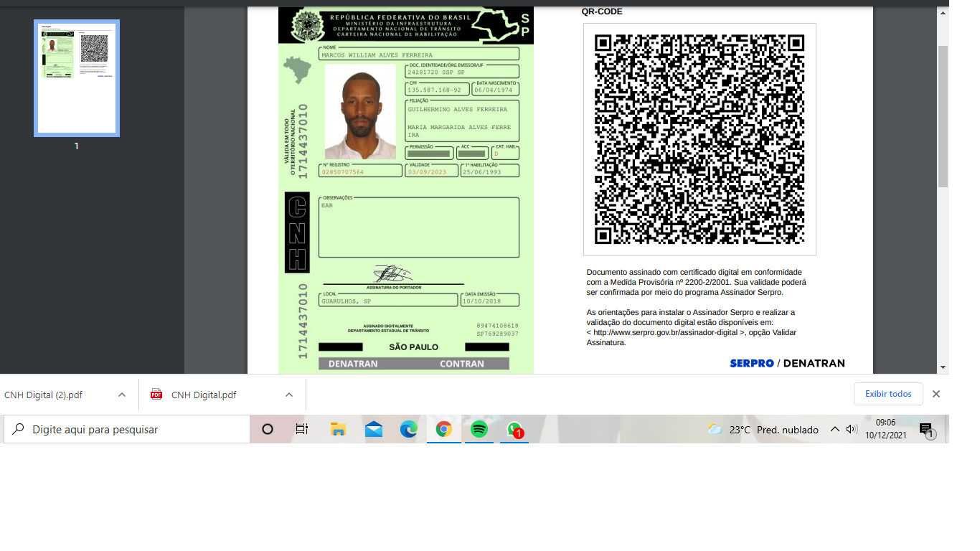980x551 pixels.
Task: Click the Cortana circle icon
Action: pos(268,429)
